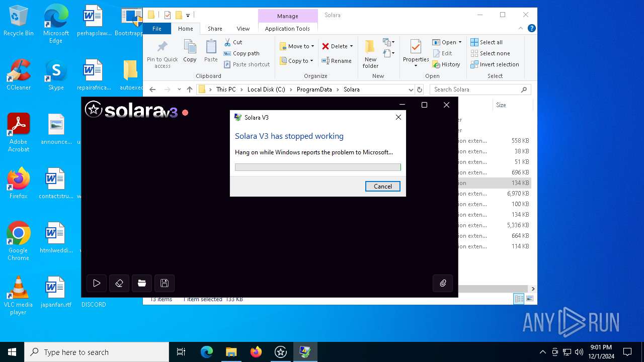Switch to the View ribbon tab
644x362 pixels.
(243, 29)
